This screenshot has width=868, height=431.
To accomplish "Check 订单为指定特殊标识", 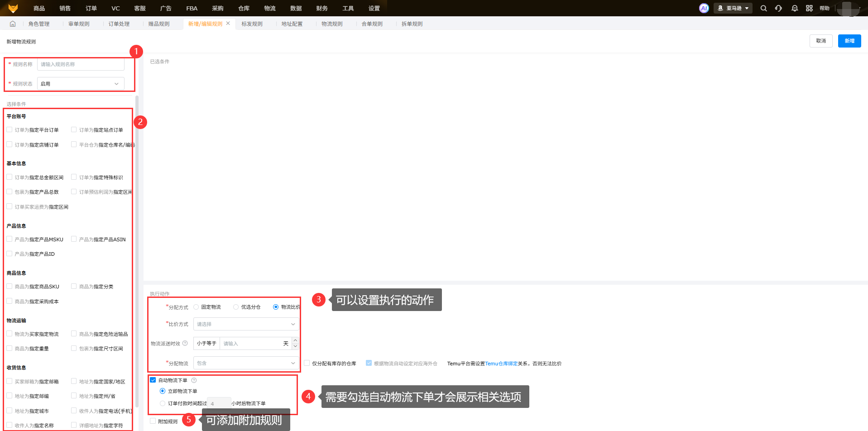I will (74, 177).
